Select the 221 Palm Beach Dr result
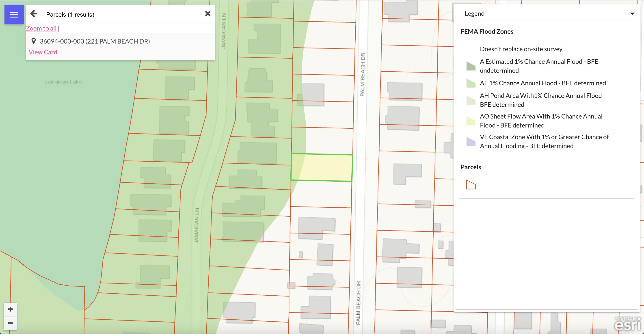The image size is (644, 334). pos(95,41)
